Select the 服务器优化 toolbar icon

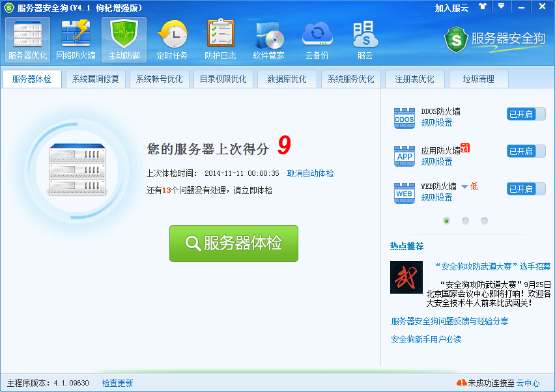[x=27, y=38]
